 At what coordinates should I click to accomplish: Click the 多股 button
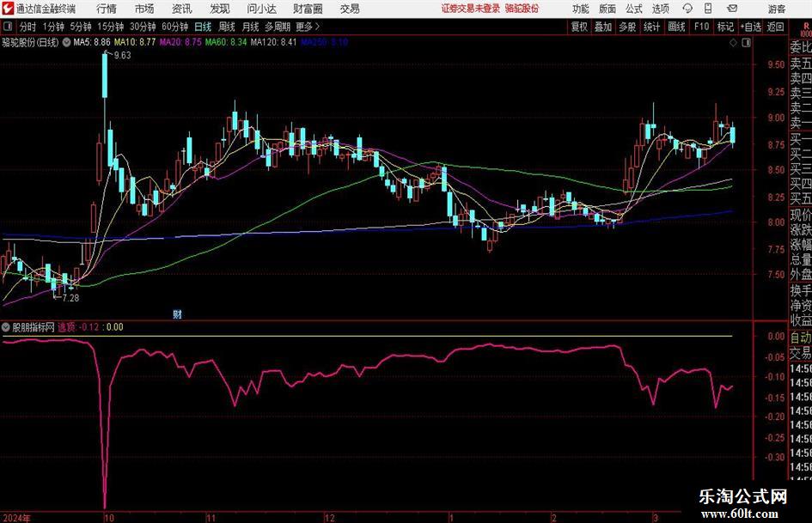click(627, 27)
